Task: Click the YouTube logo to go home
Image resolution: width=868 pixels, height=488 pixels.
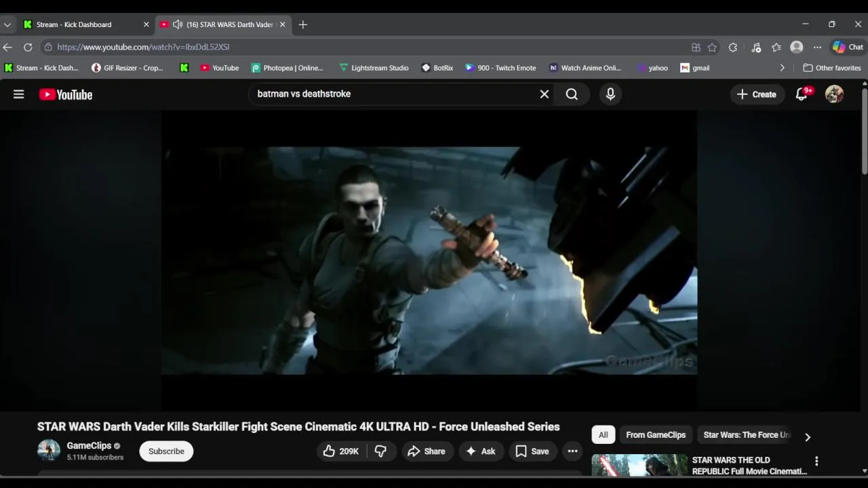Action: (66, 95)
